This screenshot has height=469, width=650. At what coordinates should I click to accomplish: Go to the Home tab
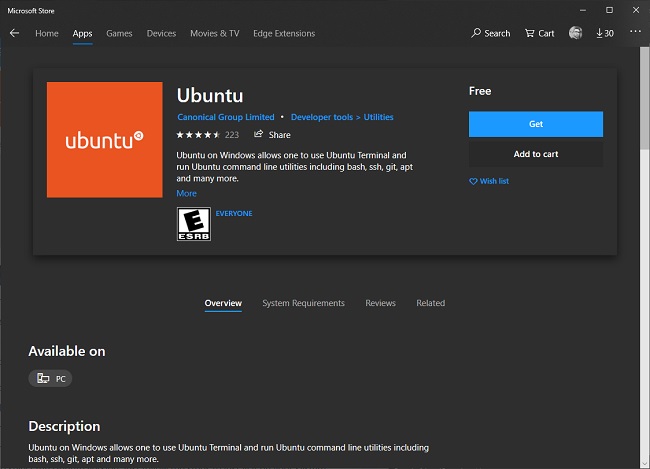pos(47,33)
